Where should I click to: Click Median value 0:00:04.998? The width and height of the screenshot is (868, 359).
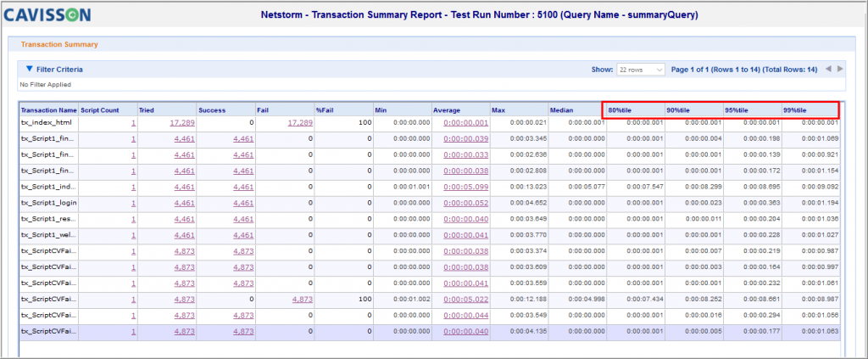[587, 299]
